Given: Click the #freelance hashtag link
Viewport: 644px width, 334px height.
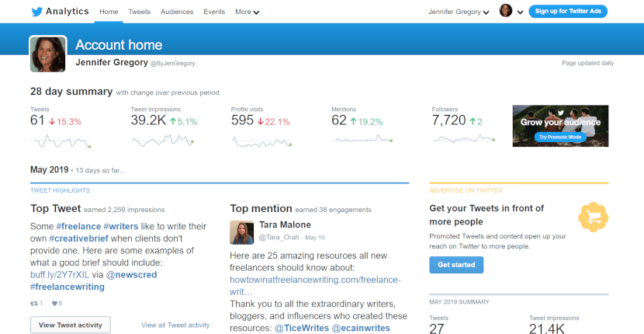Looking at the screenshot, I should 78,226.
